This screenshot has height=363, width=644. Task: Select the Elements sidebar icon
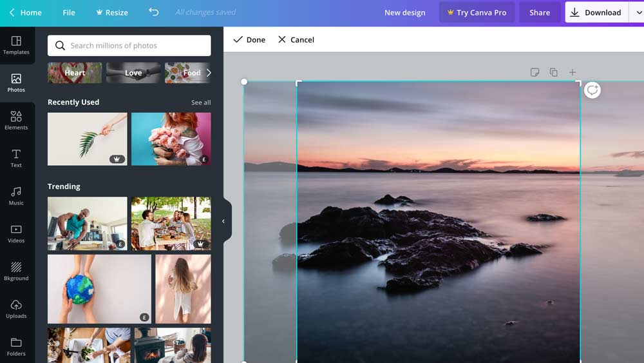16,120
